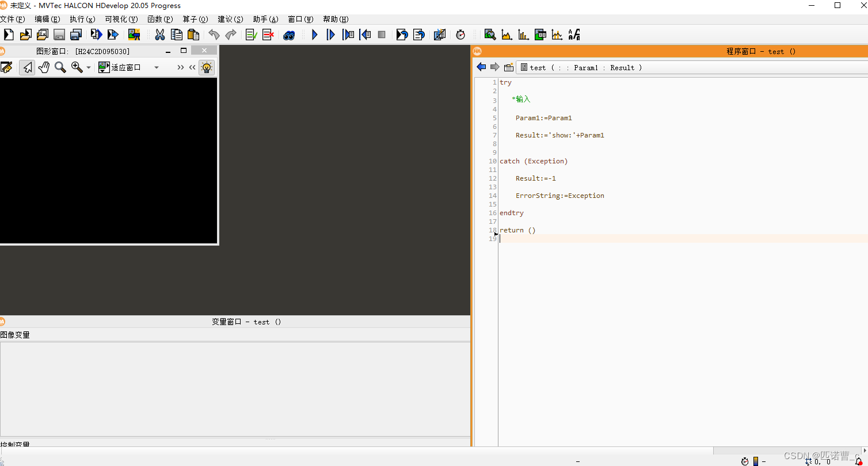Open the zoom/inspect image window icon
868x466 pixels.
point(490,35)
